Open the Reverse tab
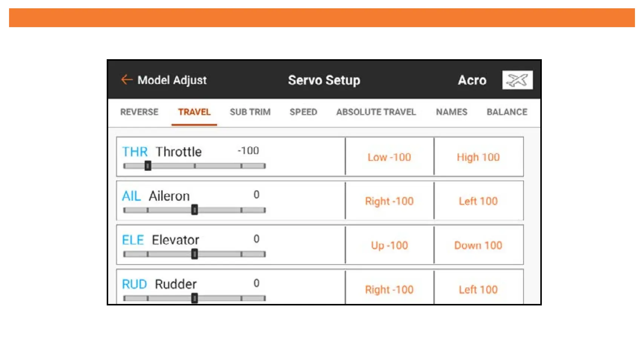The height and width of the screenshot is (362, 644). [x=139, y=112]
